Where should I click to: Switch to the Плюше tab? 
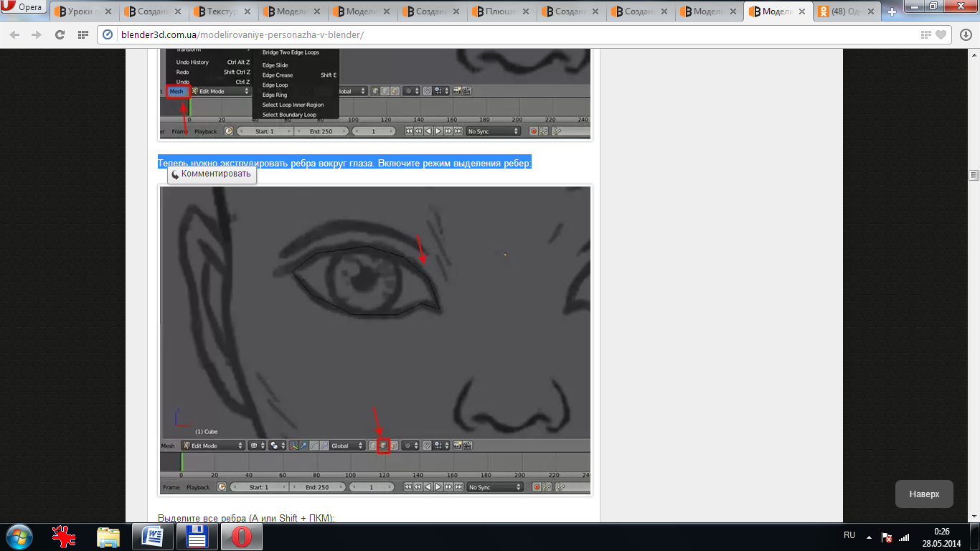(x=501, y=11)
